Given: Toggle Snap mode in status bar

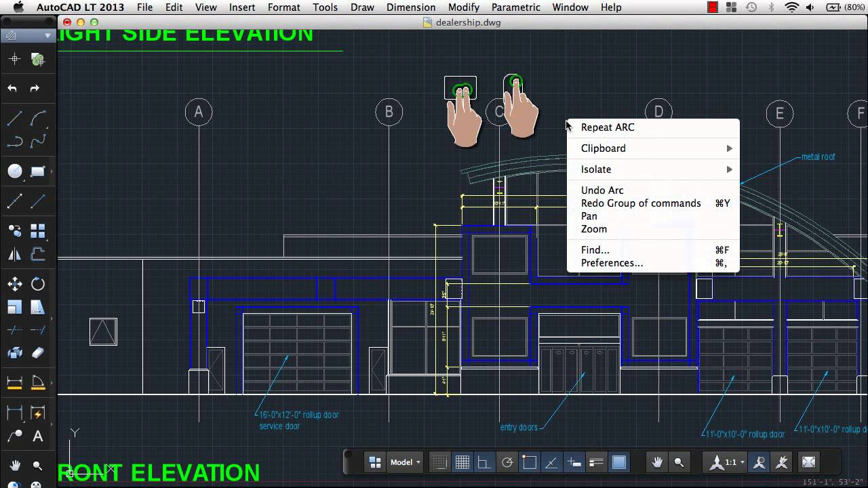Looking at the screenshot, I should [x=440, y=462].
